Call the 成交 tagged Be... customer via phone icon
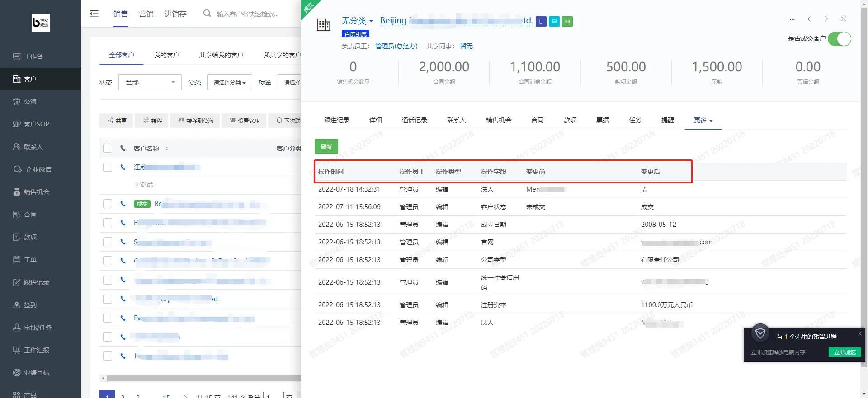Screen dimensions: 868x398 point(123,204)
